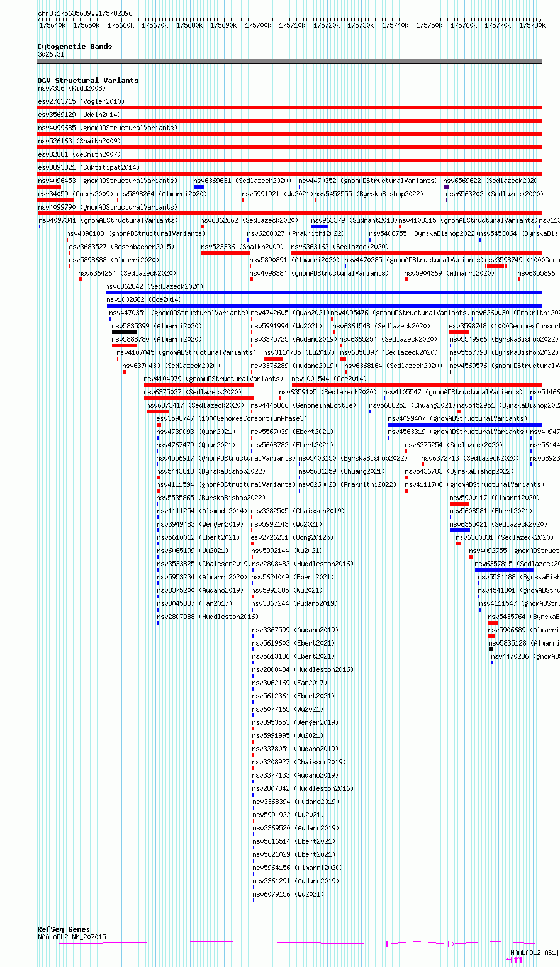Click red bar under nsv5888780 (Almarri2020)

(125, 345)
